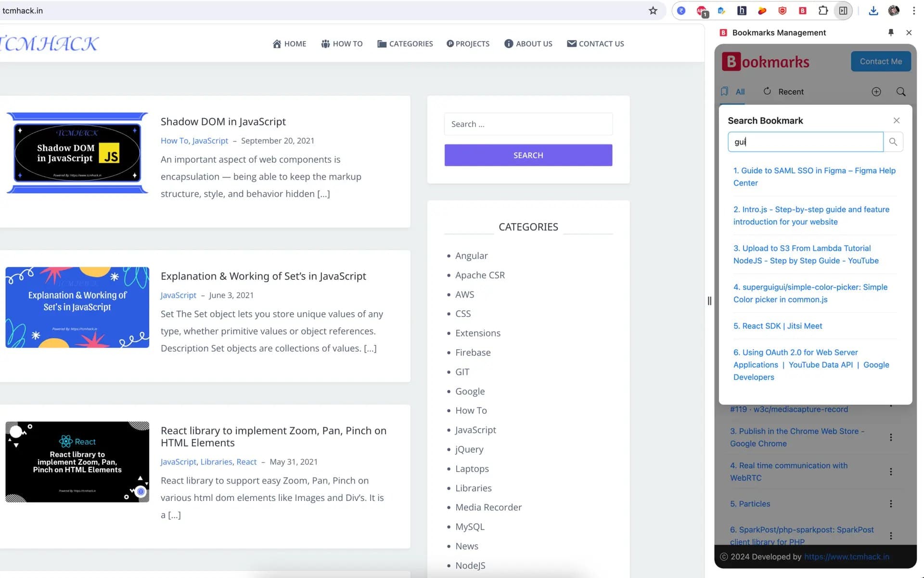Open Guide to SAML SSO in Figma result
The height and width of the screenshot is (578, 924).
pyautogui.click(x=814, y=177)
